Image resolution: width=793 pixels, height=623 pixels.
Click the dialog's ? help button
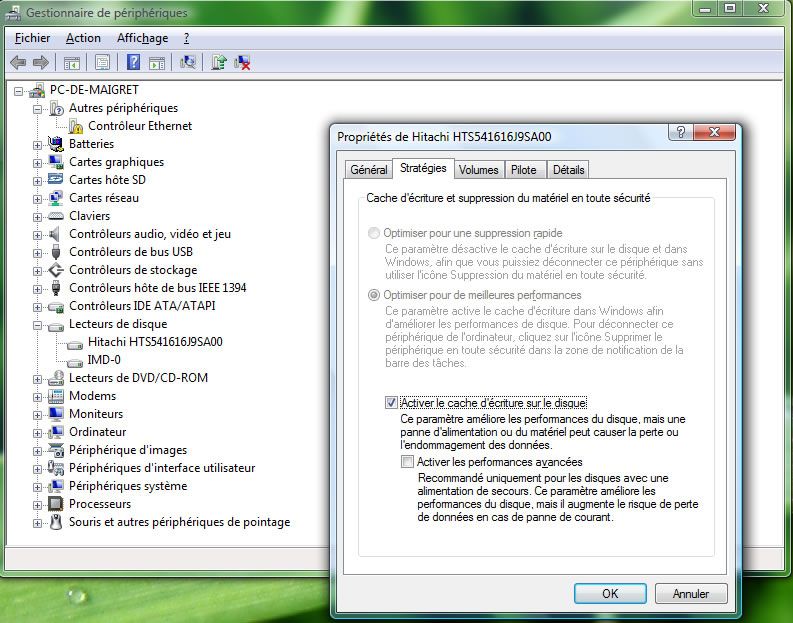coord(681,132)
